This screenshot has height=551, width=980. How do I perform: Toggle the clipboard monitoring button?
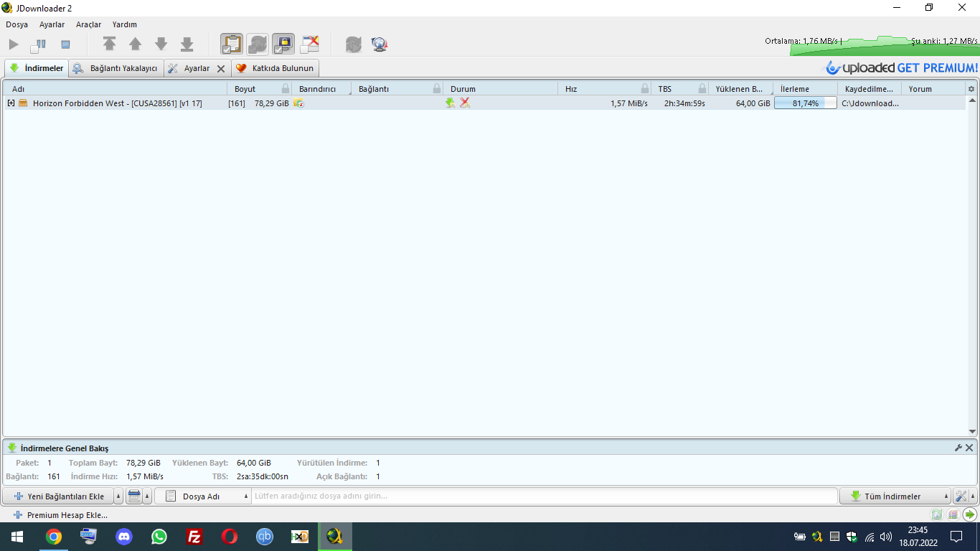click(x=231, y=44)
